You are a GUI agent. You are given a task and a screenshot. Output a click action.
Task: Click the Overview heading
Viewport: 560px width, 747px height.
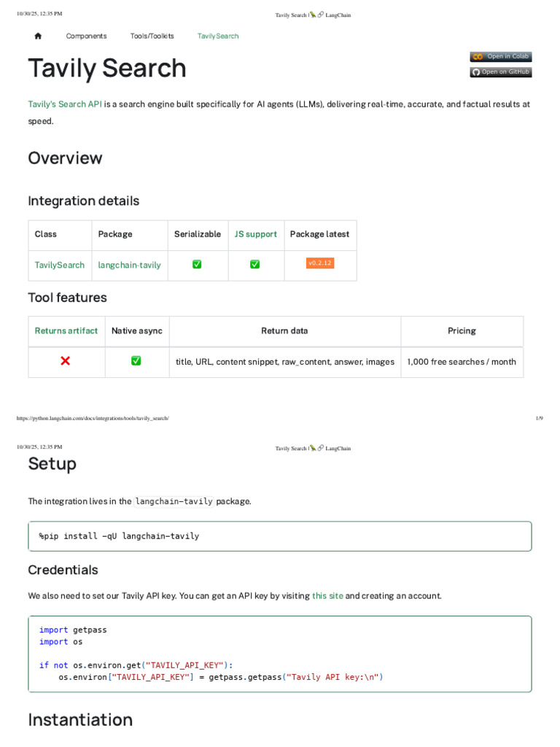[65, 158]
